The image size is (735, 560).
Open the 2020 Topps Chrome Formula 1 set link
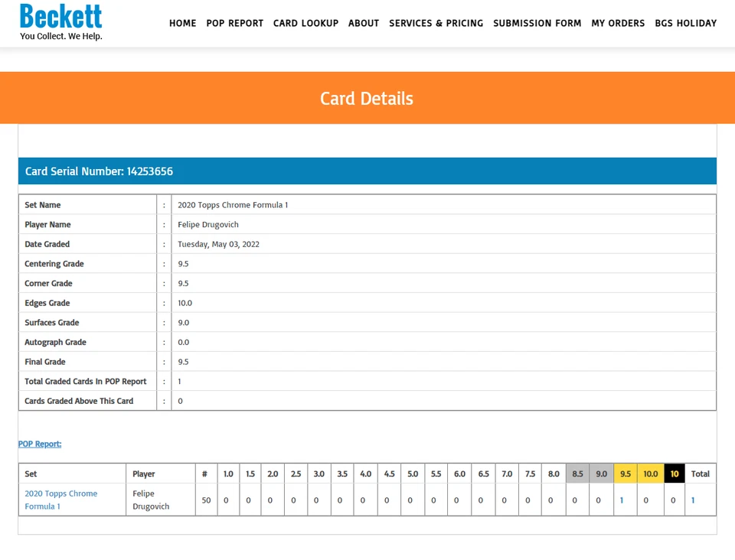click(x=61, y=500)
